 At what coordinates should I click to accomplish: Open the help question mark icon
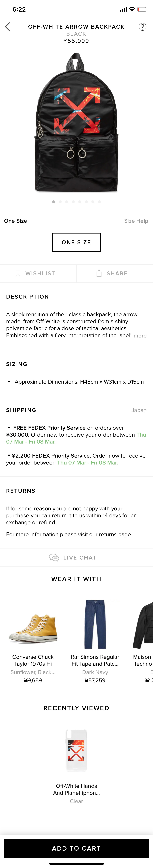pos(143,27)
